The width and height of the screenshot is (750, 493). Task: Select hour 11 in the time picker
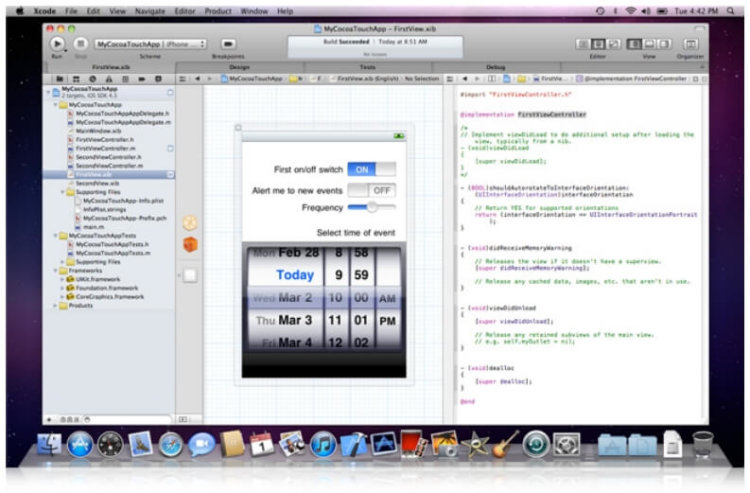(335, 320)
